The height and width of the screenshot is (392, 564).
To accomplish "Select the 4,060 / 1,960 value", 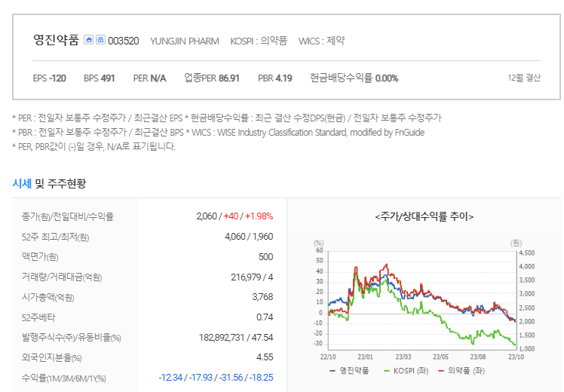I will 249,237.
